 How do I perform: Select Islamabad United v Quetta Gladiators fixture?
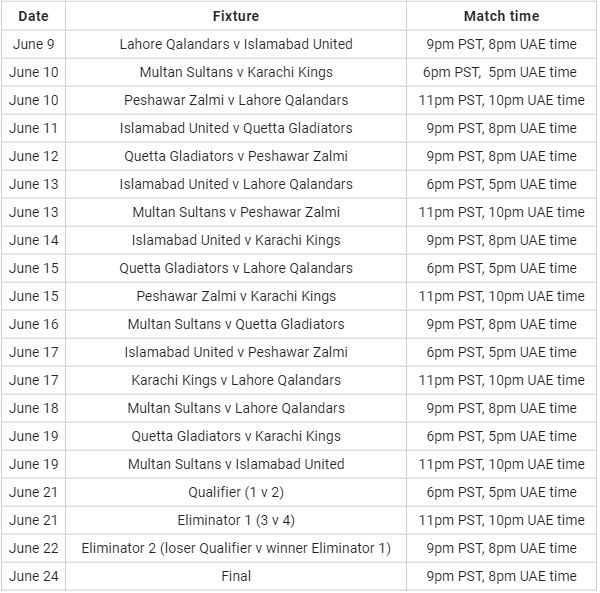tap(236, 128)
